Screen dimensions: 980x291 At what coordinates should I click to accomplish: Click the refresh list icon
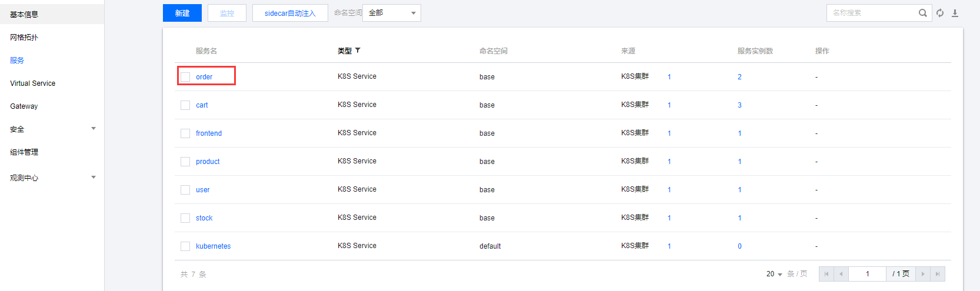point(940,13)
